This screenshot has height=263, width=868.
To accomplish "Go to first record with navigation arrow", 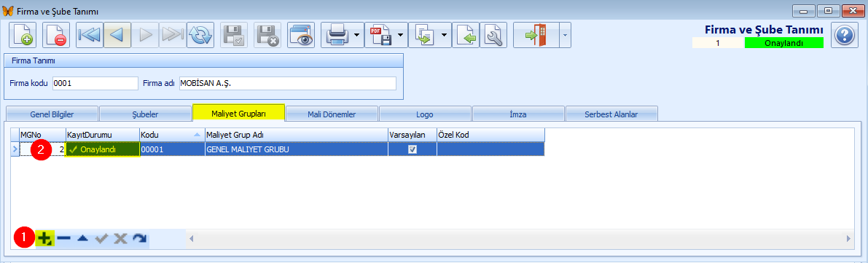I will click(x=89, y=35).
